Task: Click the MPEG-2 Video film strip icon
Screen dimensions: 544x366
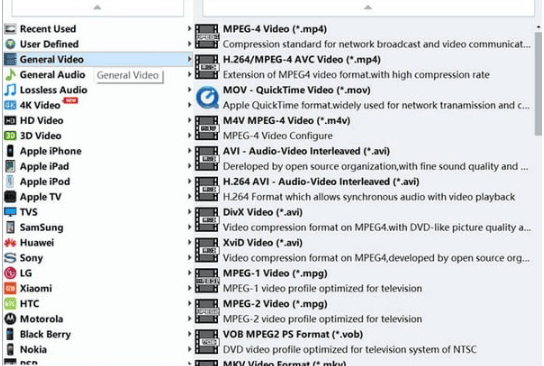Action: 207,311
